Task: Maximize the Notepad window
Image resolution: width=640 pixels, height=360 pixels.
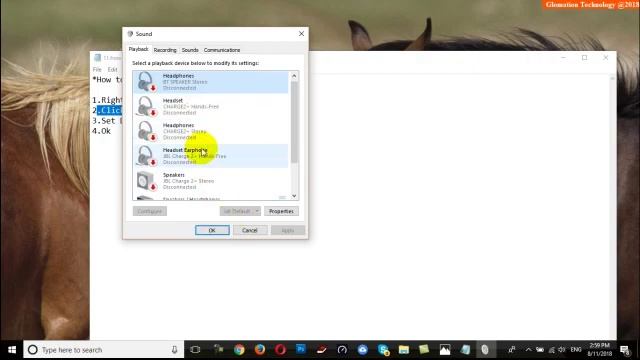Action: 584,58
